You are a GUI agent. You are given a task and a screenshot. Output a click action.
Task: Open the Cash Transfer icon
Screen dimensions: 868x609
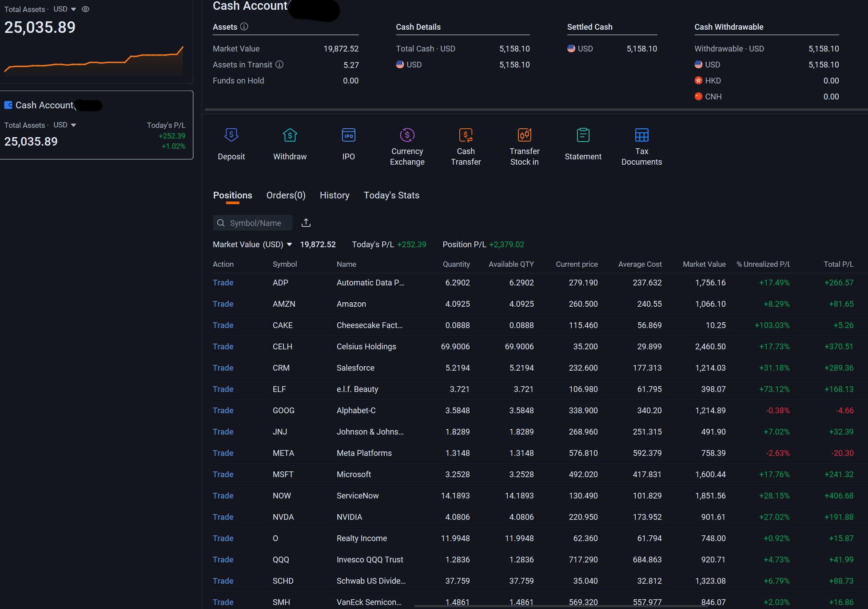click(466, 134)
